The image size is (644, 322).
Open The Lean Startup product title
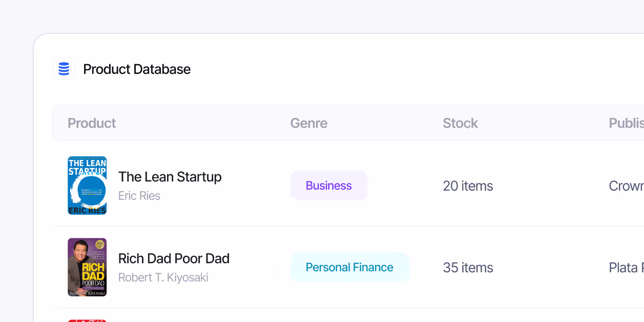(x=170, y=177)
